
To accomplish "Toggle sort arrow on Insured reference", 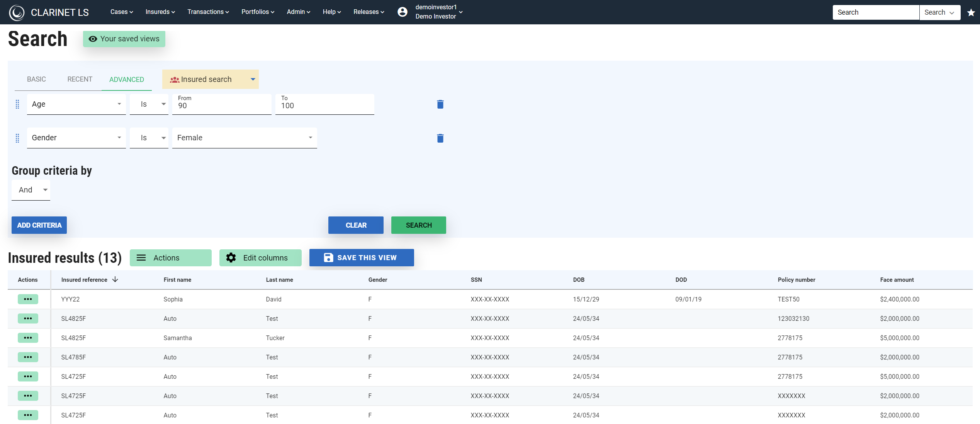I will point(115,279).
